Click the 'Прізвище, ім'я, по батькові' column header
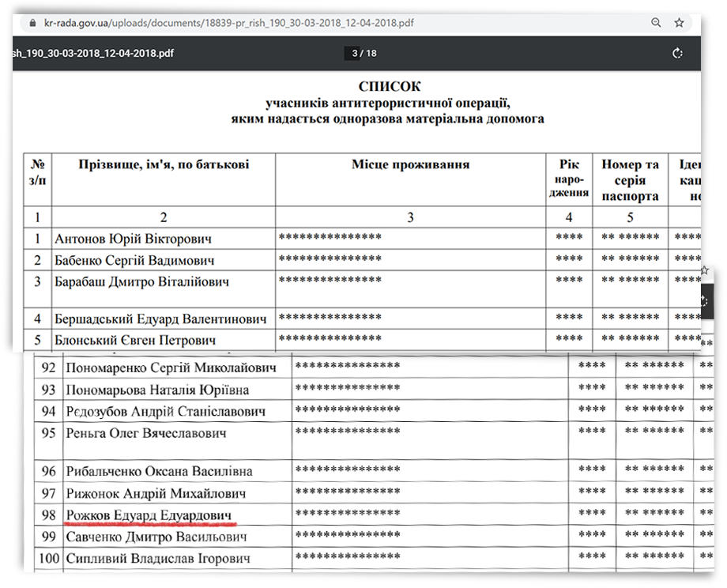Viewport: 727px width, 588px height. coord(164,164)
